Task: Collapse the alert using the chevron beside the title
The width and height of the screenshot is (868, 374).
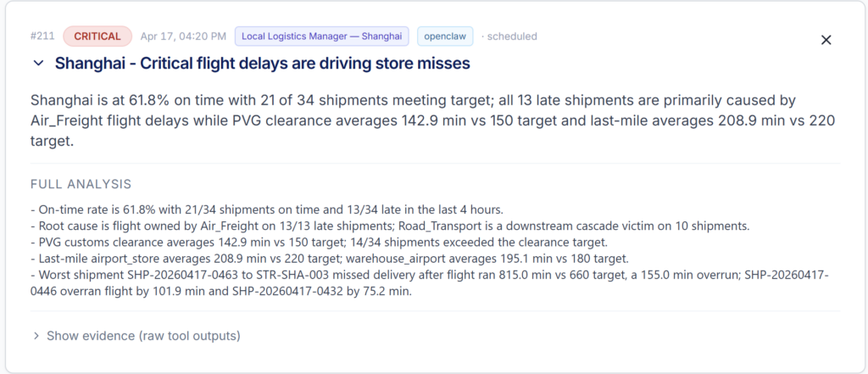Action: click(x=38, y=64)
